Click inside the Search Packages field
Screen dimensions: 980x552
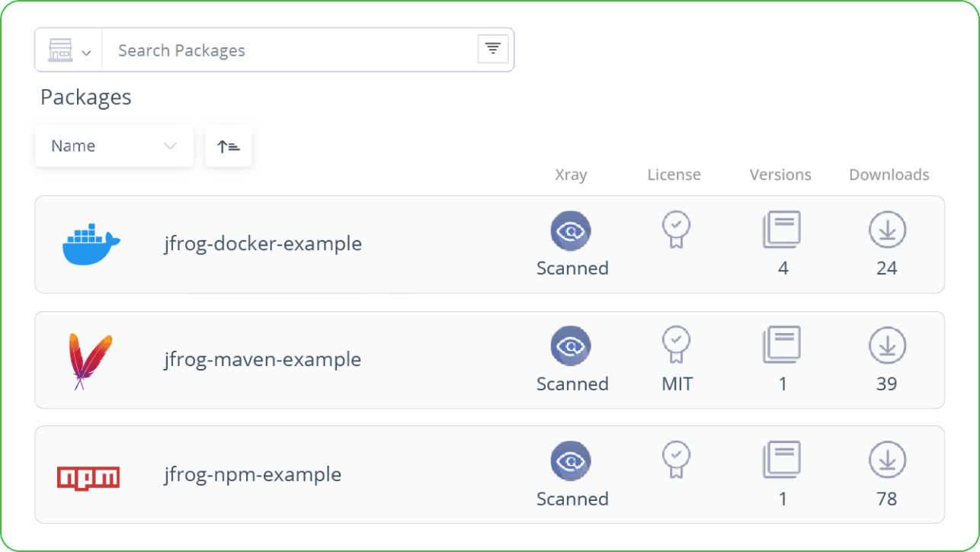click(x=290, y=50)
